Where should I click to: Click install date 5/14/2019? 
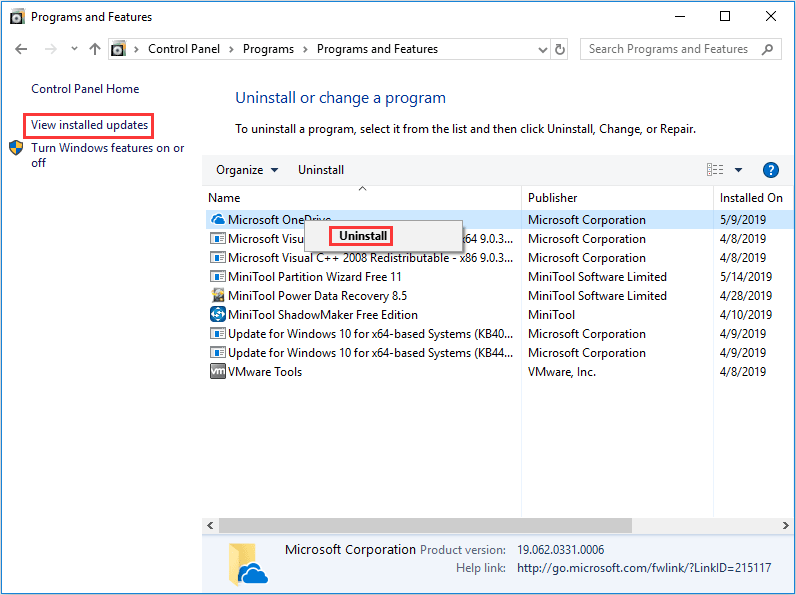[x=745, y=277]
